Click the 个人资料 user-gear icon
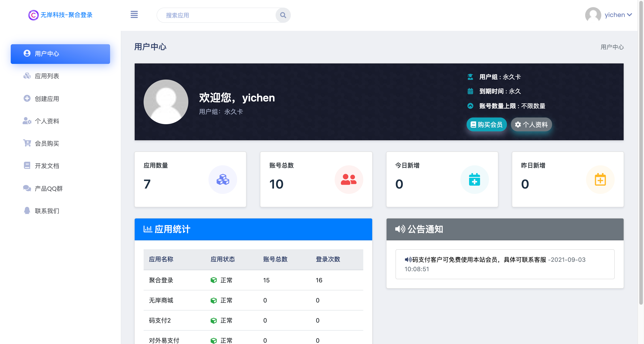The height and width of the screenshot is (344, 644). tap(27, 121)
